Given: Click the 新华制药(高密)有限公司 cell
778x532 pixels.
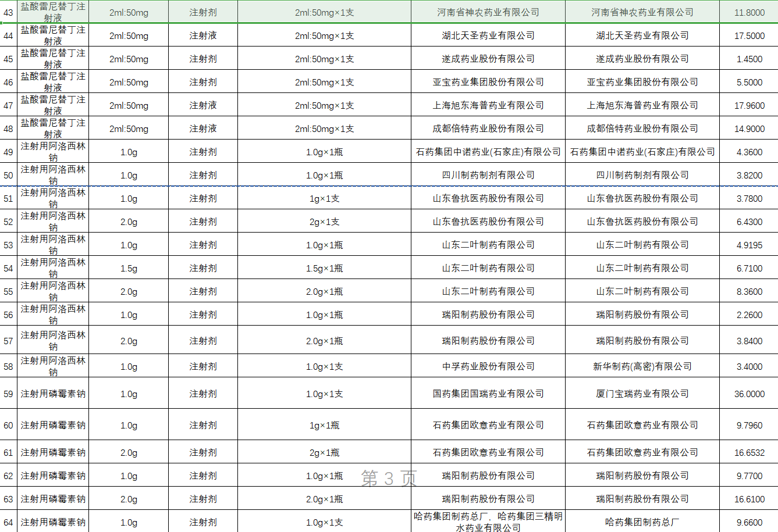Looking at the screenshot, I should [x=642, y=366].
